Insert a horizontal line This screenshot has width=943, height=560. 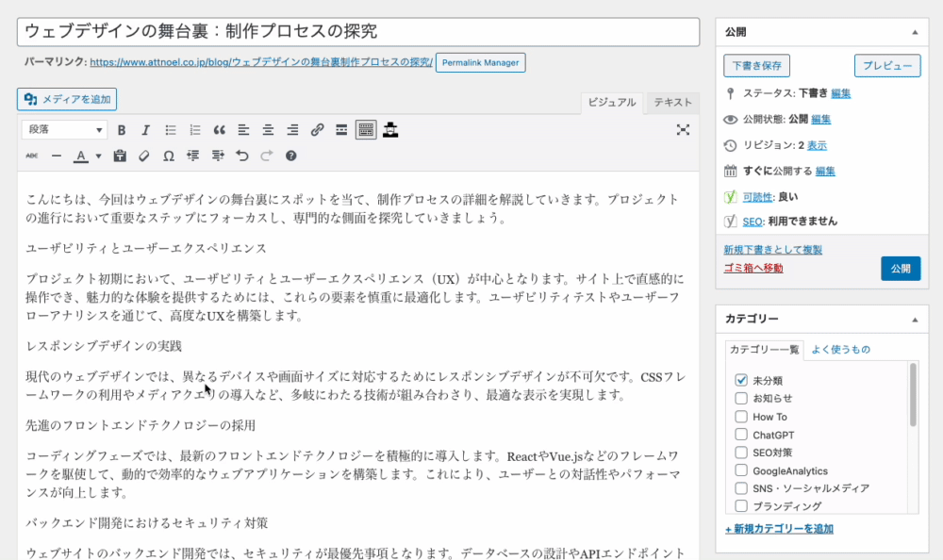point(56,156)
